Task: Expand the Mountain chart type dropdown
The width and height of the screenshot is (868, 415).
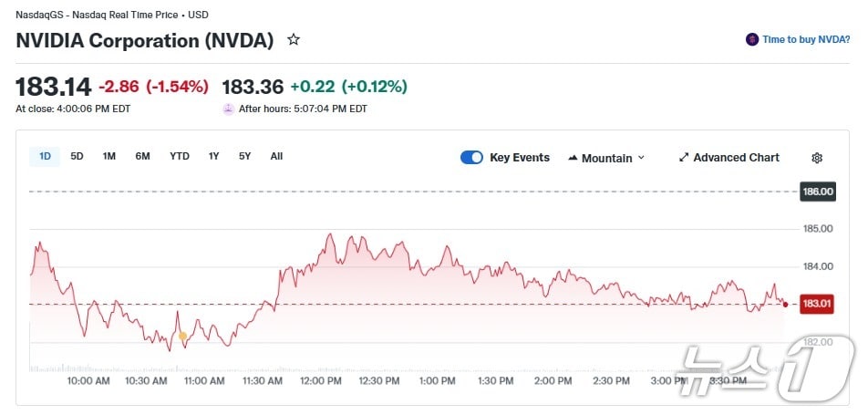Action: [x=641, y=158]
